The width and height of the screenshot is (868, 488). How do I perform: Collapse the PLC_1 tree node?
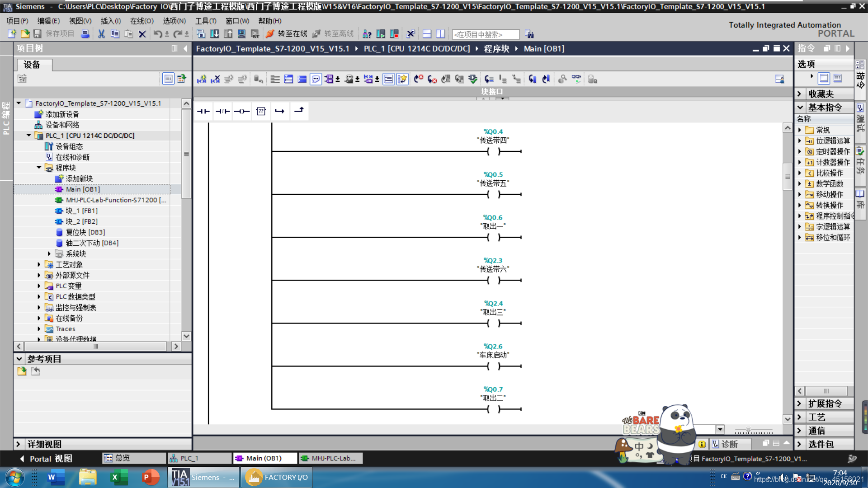(x=29, y=136)
